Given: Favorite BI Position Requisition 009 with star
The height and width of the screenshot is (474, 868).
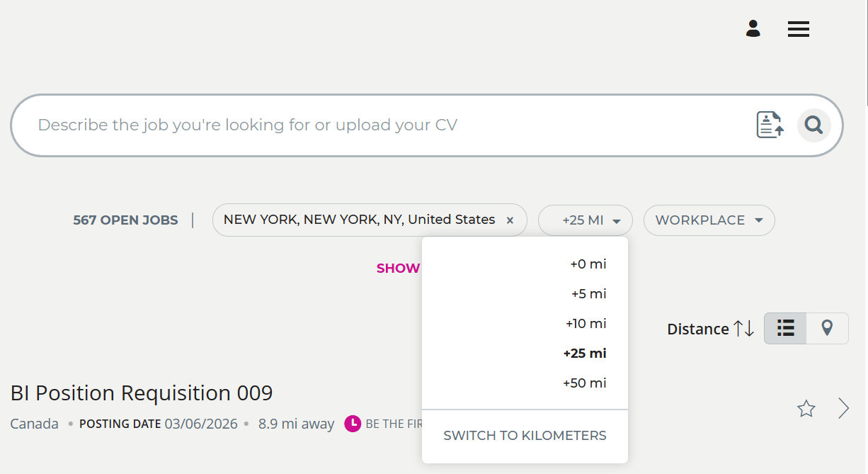Looking at the screenshot, I should [806, 409].
